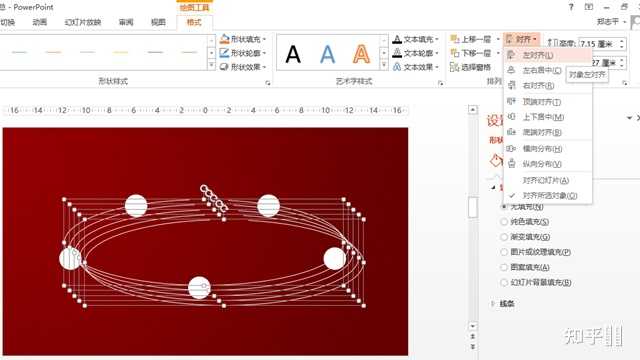Click scrollbar down arrow beside slide

pos(473,326)
